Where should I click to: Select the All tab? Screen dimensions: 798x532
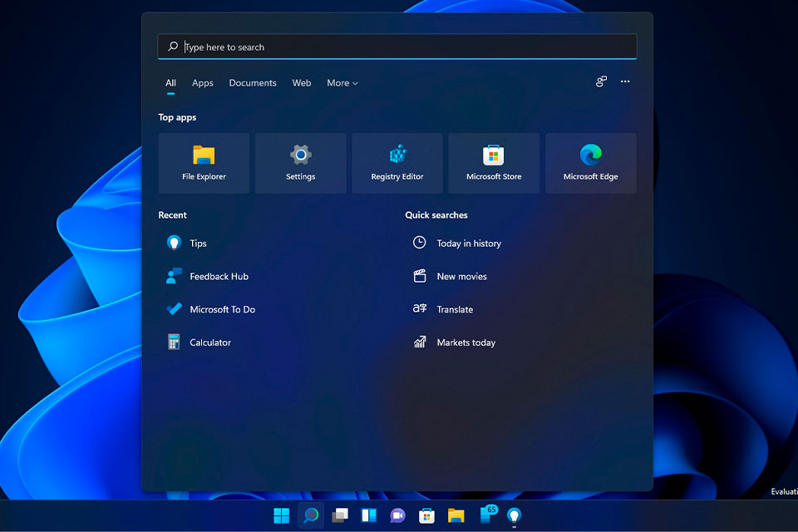pyautogui.click(x=170, y=83)
